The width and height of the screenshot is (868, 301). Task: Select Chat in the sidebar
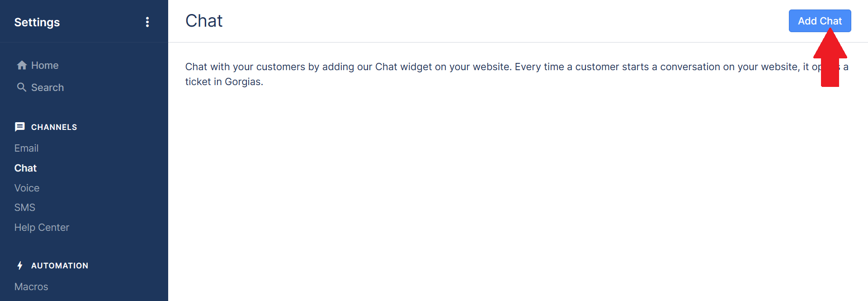click(25, 168)
